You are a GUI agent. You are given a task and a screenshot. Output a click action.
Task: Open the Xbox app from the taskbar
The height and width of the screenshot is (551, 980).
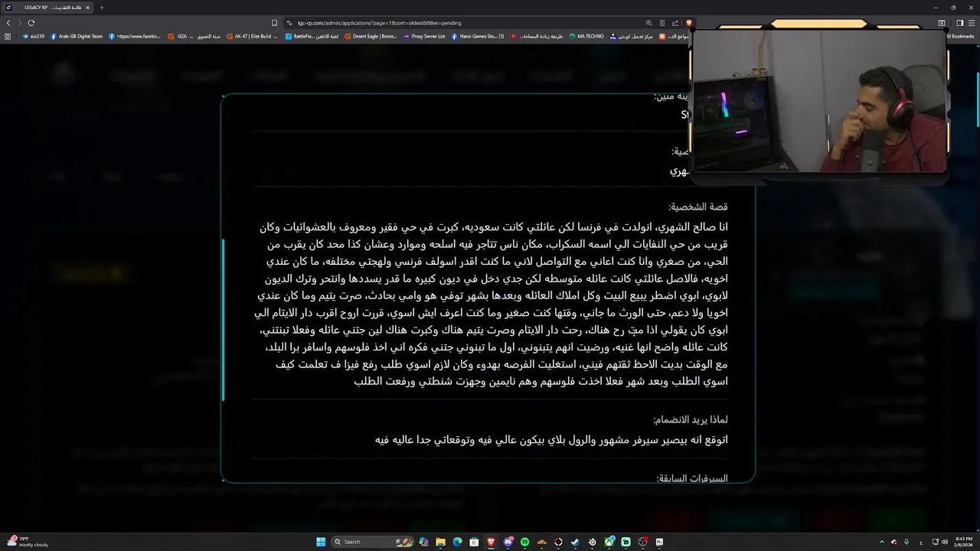609,542
